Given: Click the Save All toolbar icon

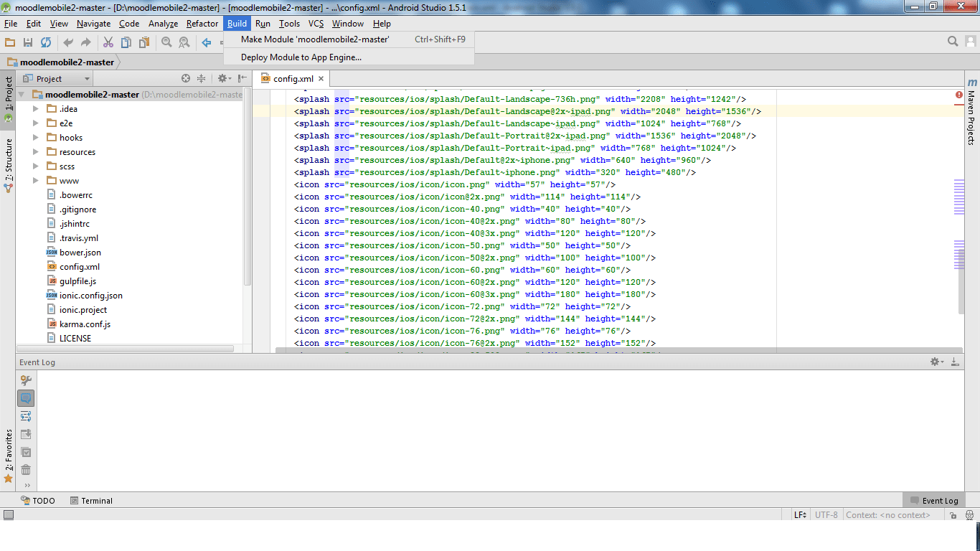Looking at the screenshot, I should (x=28, y=42).
